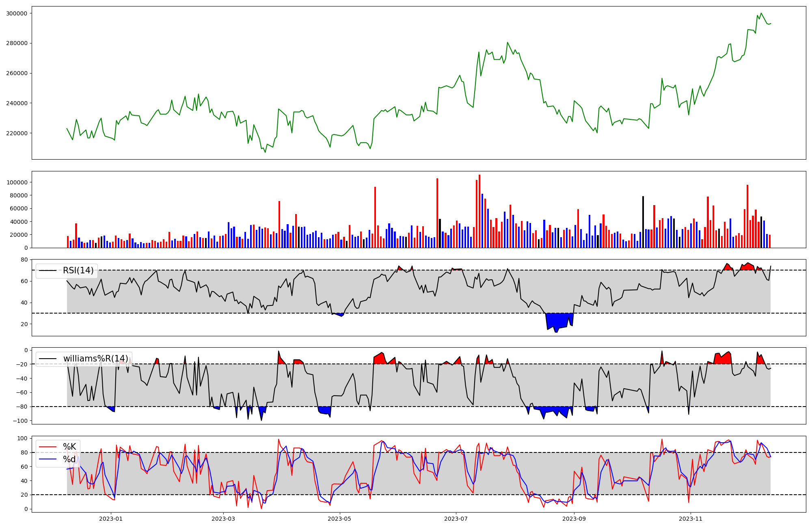This screenshot has width=812, height=528.
Task: Click the 2023-09 x-axis date label
Action: 574,519
